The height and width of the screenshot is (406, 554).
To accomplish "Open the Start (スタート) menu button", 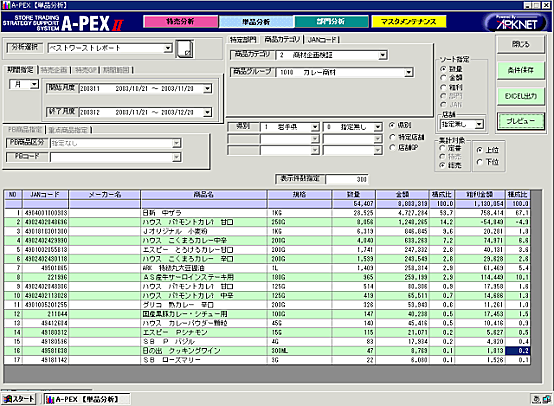I will coord(19,399).
